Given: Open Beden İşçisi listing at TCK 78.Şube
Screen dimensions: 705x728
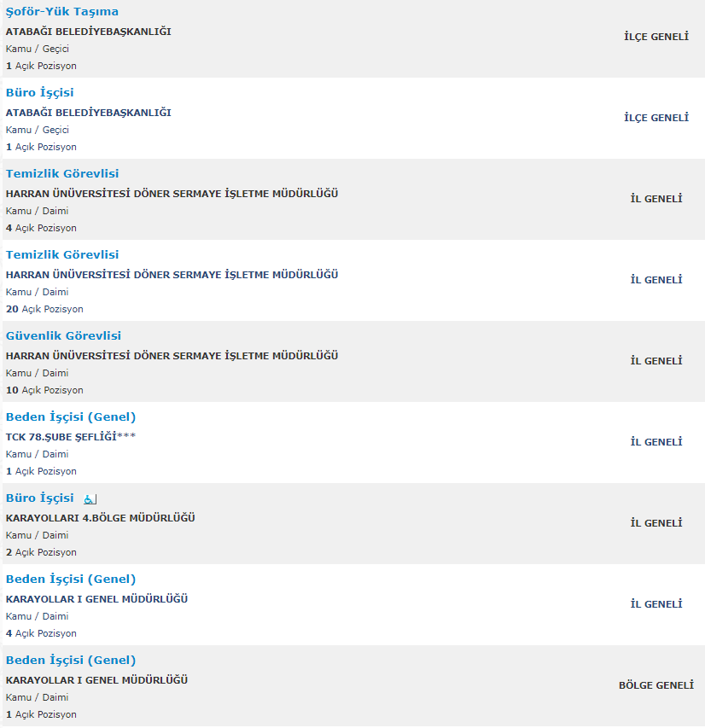Looking at the screenshot, I should 71,417.
